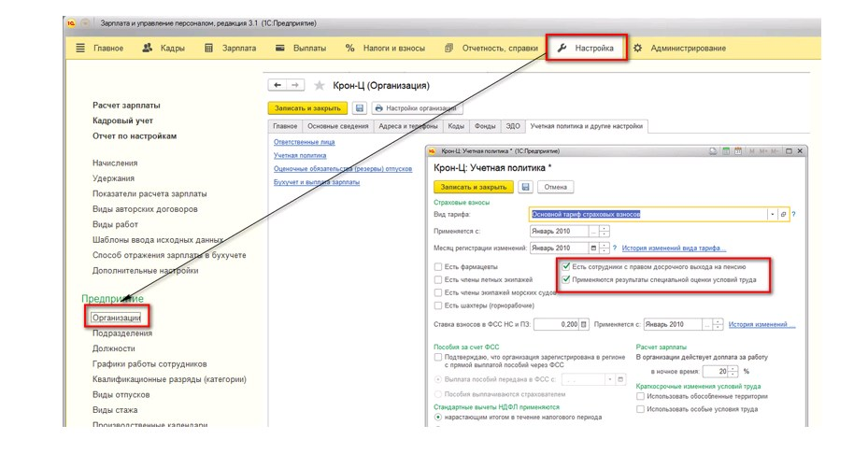The height and width of the screenshot is (468, 868).
Task: Open calendar icon in Месяц регистрации изменений
Action: coord(593,248)
